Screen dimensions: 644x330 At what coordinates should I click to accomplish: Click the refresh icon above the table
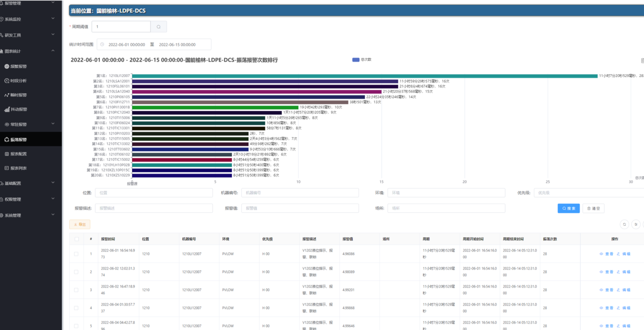click(x=624, y=224)
